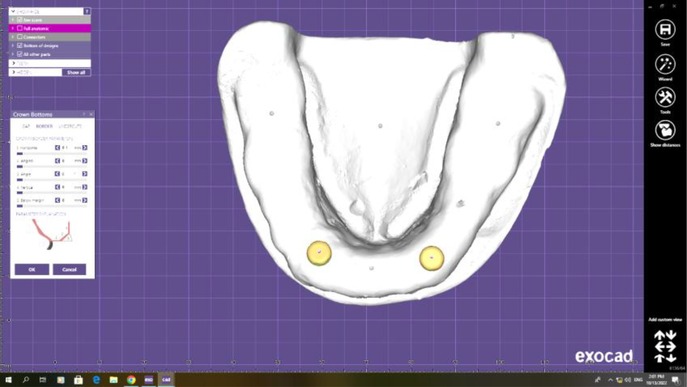This screenshot has height=387, width=687.
Task: Click the Show distances icon
Action: tap(665, 130)
